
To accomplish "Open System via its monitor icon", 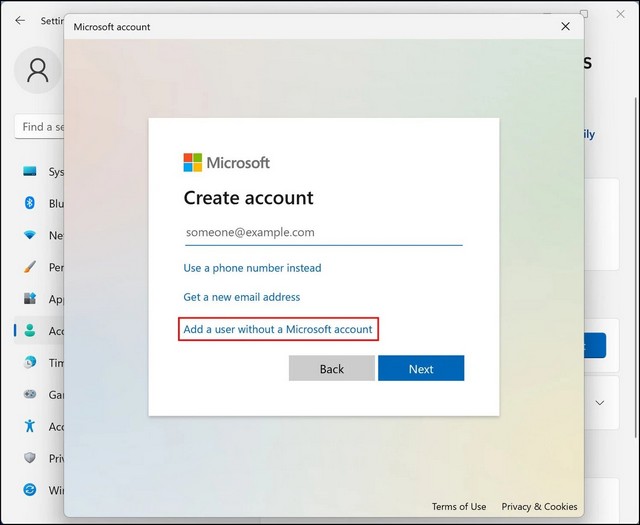I will pyautogui.click(x=30, y=171).
